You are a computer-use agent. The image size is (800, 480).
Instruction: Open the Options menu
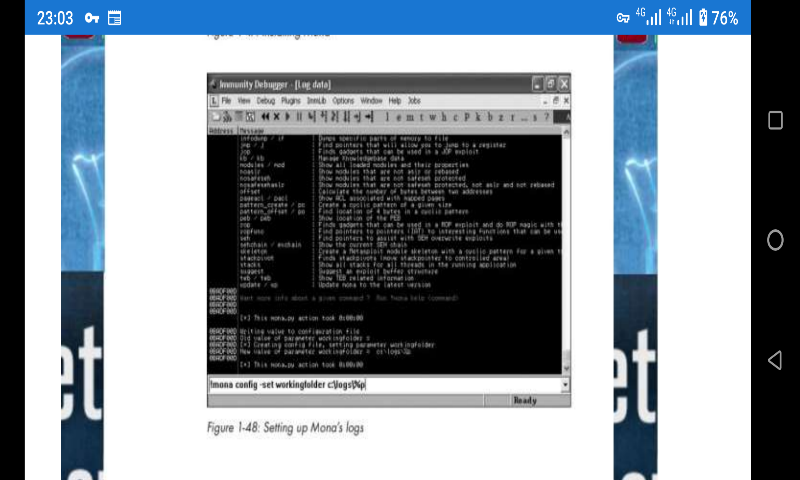click(343, 100)
